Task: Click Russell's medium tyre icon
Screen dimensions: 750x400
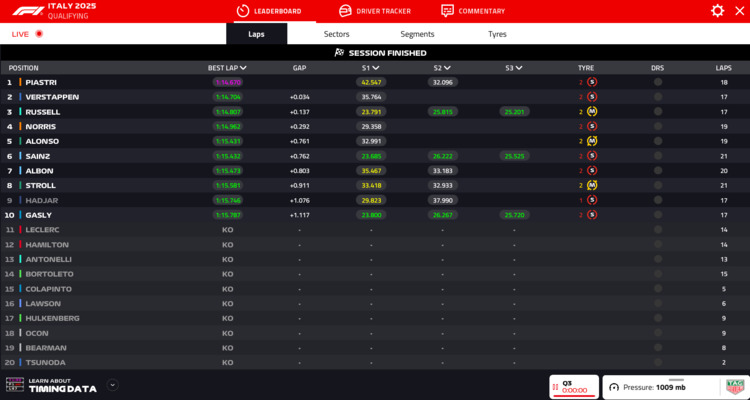Action: [x=592, y=112]
